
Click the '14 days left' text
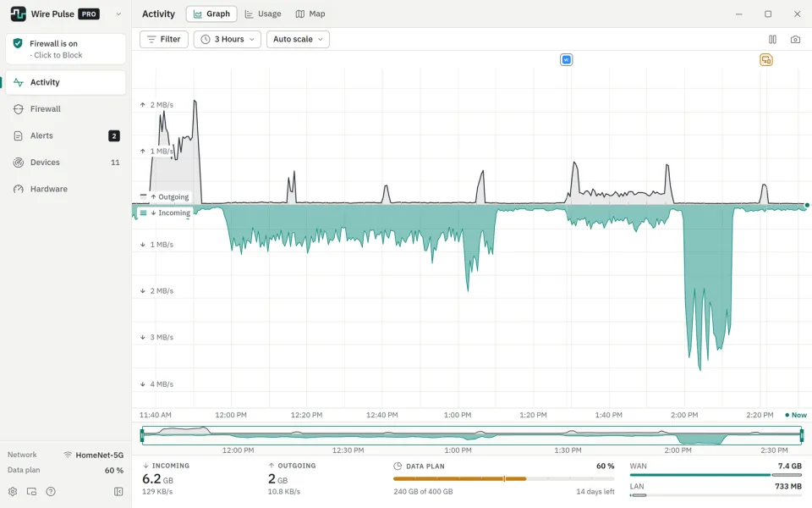click(595, 491)
